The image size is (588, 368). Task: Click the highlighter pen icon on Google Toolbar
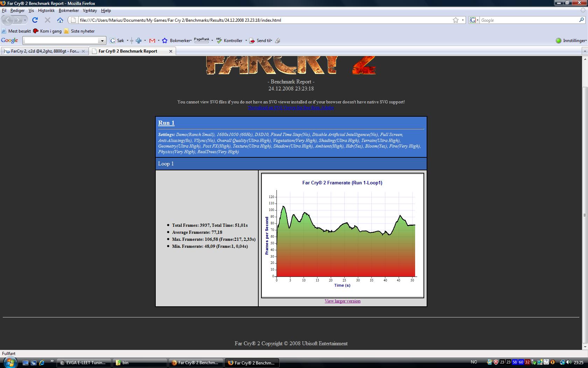(x=278, y=41)
